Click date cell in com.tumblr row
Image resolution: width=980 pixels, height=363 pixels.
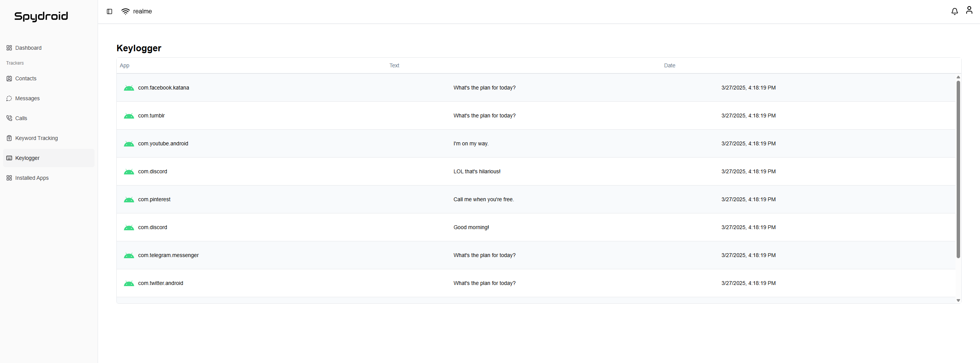coord(748,116)
